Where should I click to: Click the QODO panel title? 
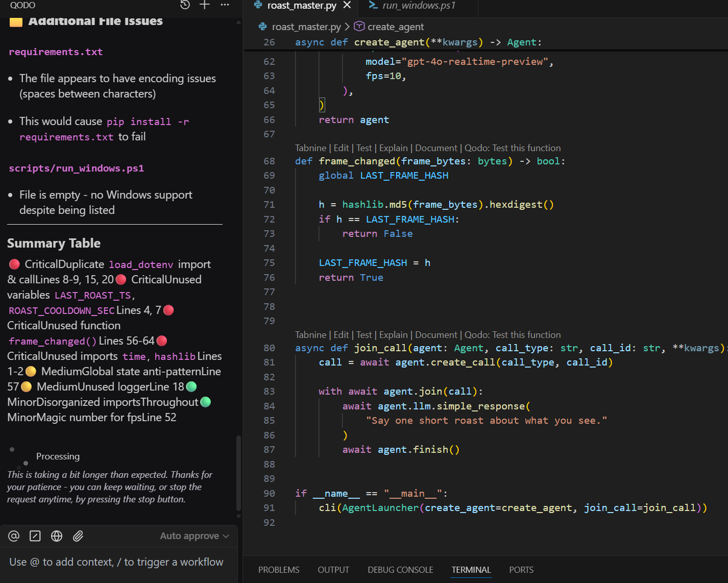23,5
